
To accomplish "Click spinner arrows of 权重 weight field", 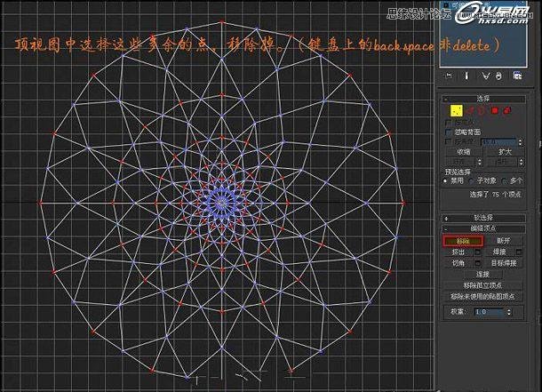I will [x=508, y=311].
